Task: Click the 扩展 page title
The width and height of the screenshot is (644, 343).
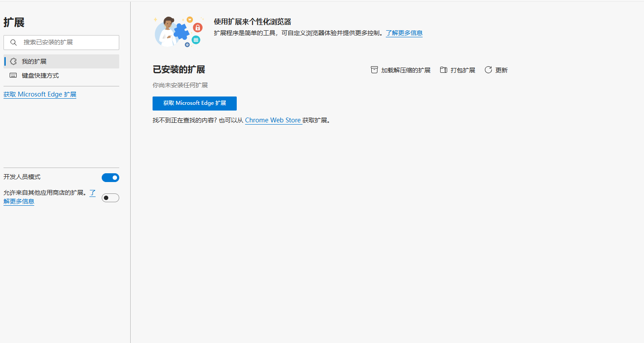Action: click(x=14, y=22)
